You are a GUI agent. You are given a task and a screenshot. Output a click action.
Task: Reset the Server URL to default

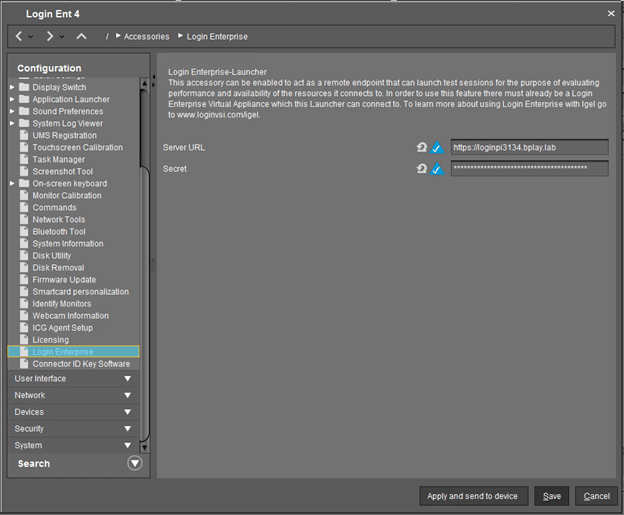coord(421,147)
